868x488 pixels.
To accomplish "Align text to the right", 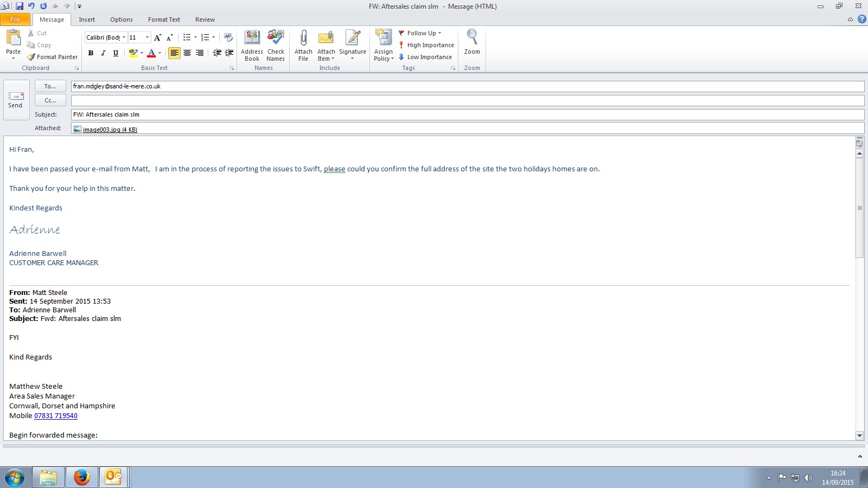I will click(x=200, y=53).
